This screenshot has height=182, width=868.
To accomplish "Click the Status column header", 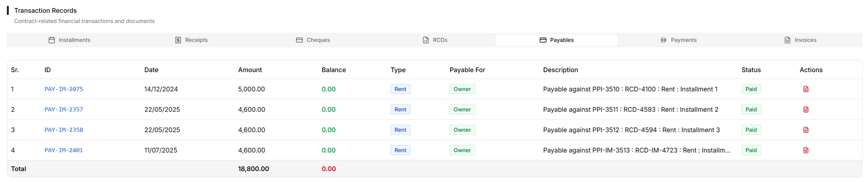I will (x=751, y=70).
